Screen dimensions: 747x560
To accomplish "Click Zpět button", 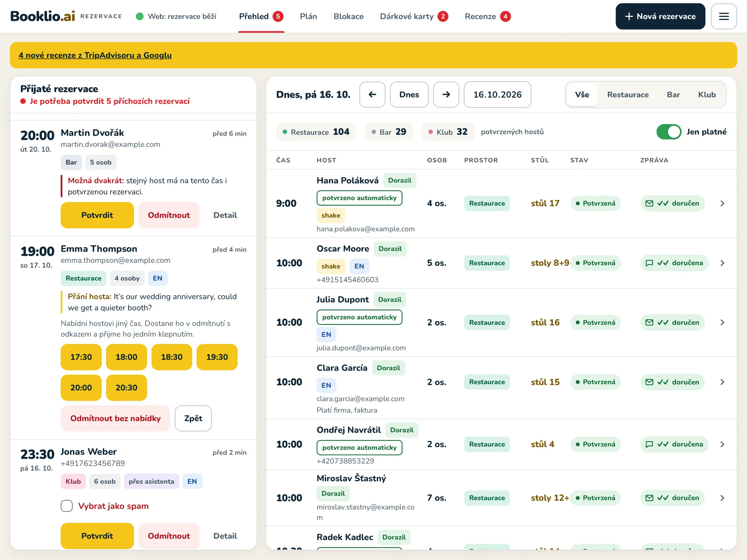I will (x=193, y=418).
